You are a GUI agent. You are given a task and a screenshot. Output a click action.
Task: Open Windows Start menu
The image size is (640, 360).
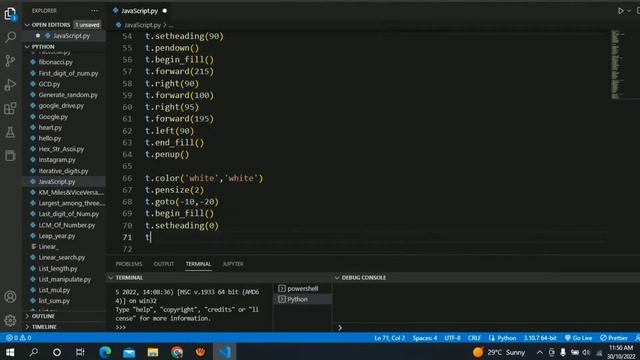coord(10,352)
